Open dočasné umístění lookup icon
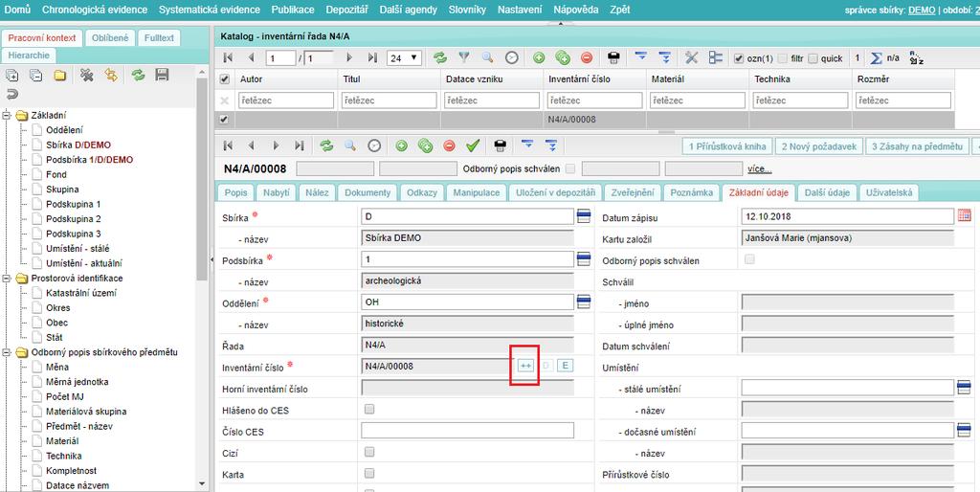Image resolution: width=980 pixels, height=492 pixels. tap(964, 430)
